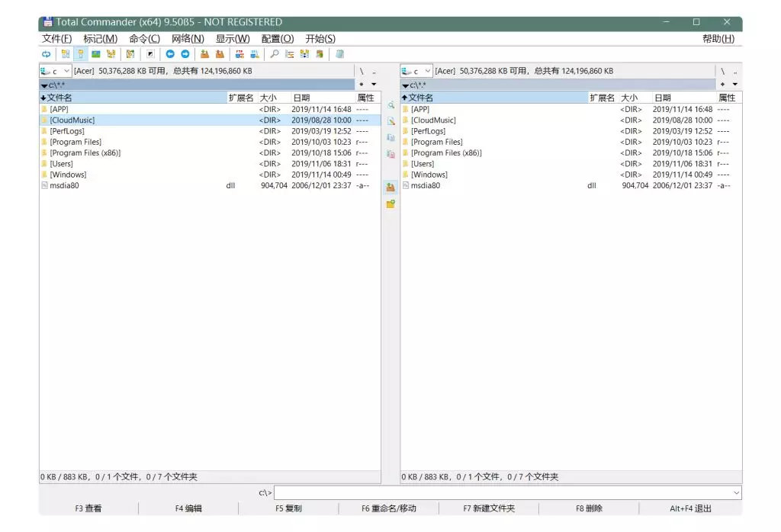Click the Refresh panel toolbar icon
The image size is (781, 532).
pos(47,54)
